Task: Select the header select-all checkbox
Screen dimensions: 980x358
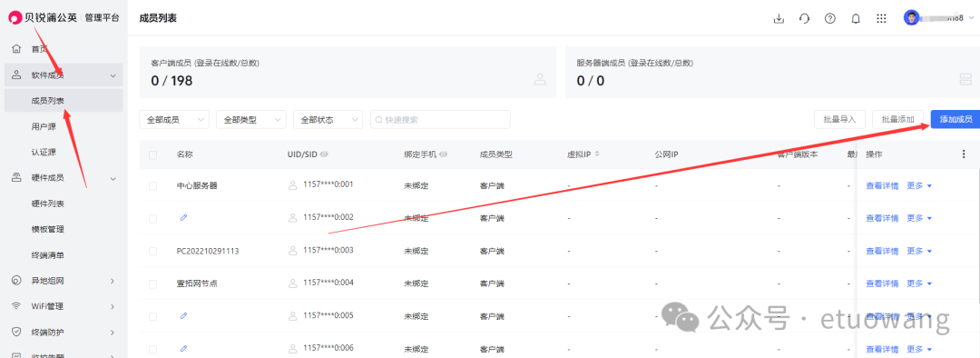Action: [153, 154]
